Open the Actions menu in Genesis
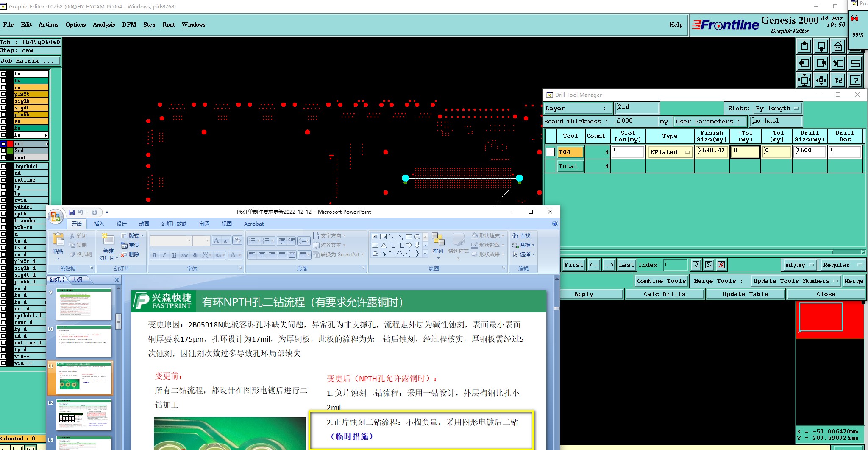This screenshot has height=450, width=868. pos(48,25)
